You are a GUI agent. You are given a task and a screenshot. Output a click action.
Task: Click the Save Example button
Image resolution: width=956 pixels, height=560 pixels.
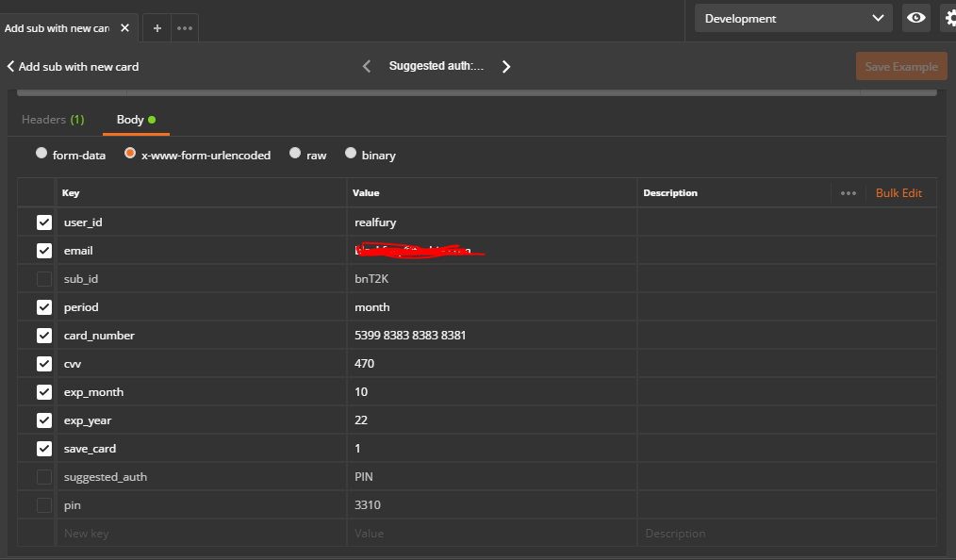900,66
